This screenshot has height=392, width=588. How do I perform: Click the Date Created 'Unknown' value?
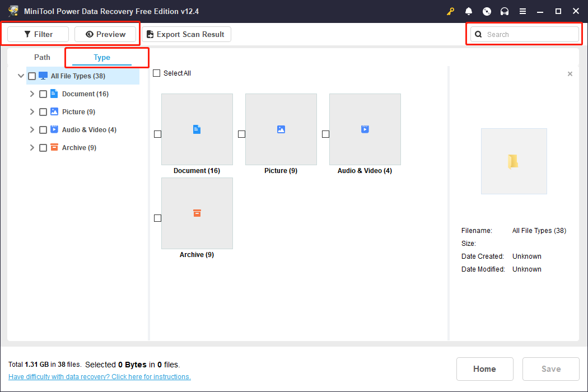click(527, 256)
